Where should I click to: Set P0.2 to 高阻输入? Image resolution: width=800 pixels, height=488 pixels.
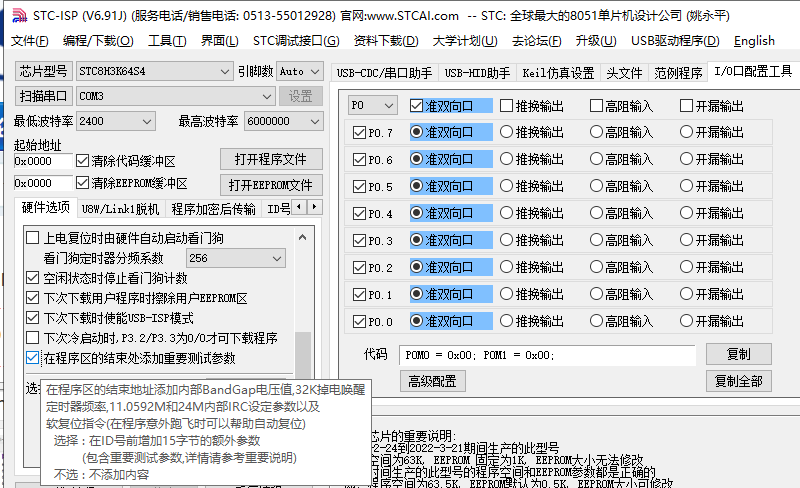point(596,267)
